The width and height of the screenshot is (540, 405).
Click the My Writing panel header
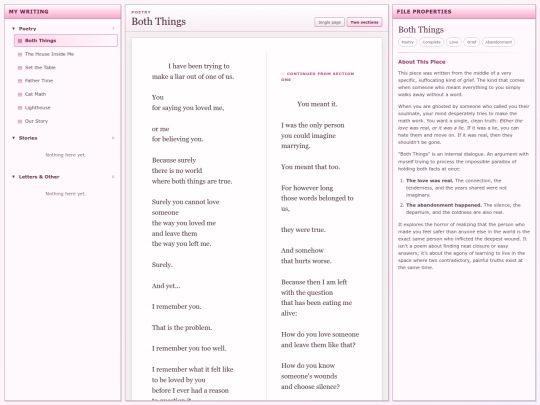coord(63,12)
